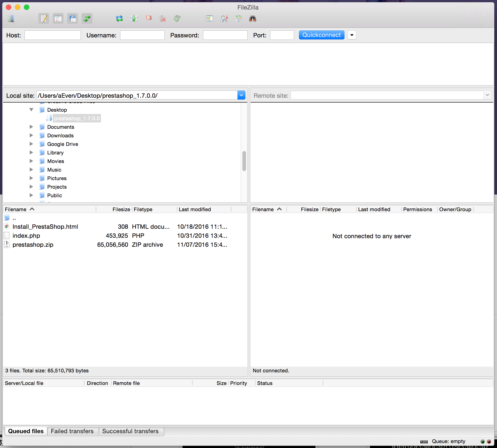This screenshot has height=448, width=497.
Task: Open the filename filters icon
Action: pyautogui.click(x=209, y=18)
